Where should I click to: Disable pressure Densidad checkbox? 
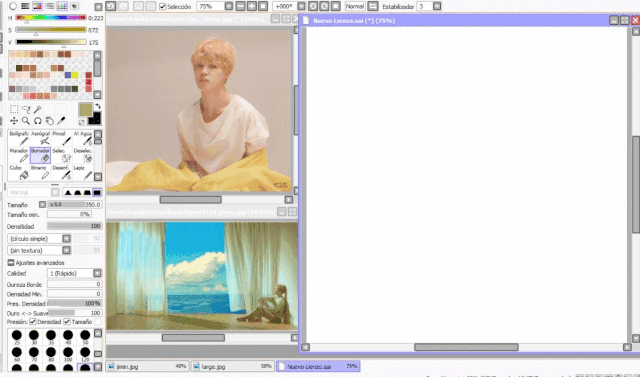[x=33, y=322]
